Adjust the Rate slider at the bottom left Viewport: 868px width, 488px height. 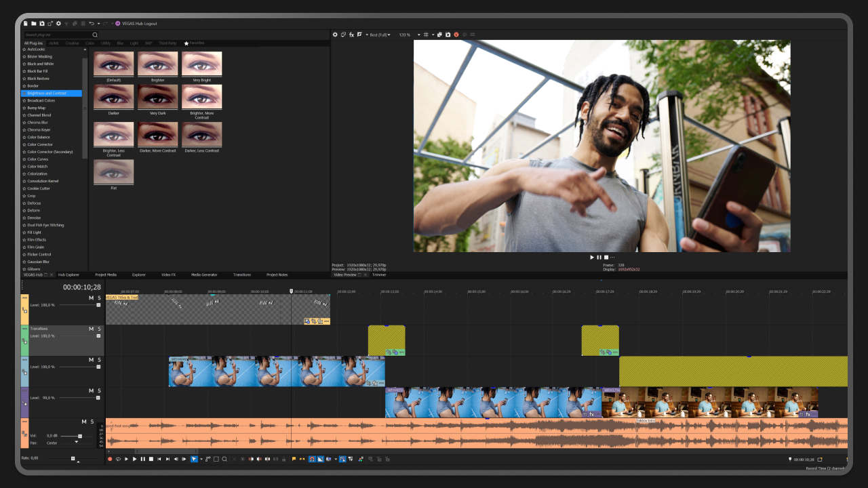73,457
